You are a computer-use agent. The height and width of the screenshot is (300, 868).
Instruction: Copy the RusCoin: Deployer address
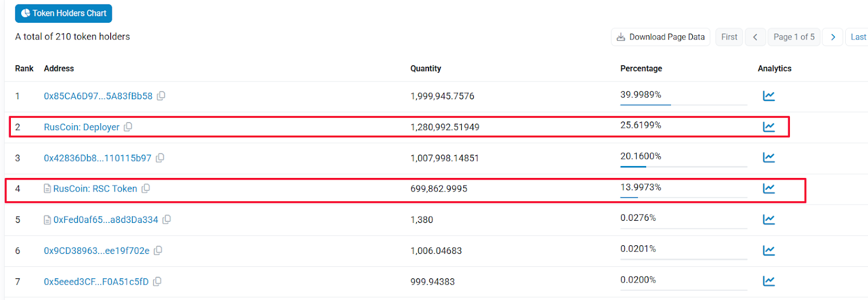pyautogui.click(x=128, y=127)
